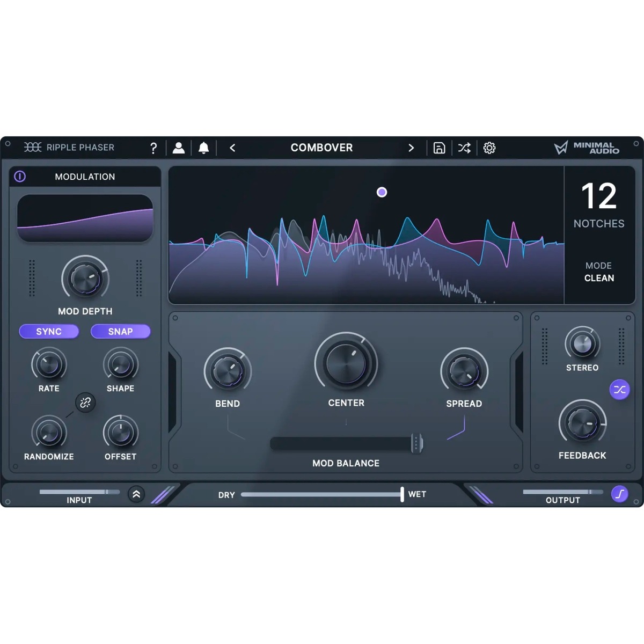Toggle the input boost double-chevron button

(136, 494)
